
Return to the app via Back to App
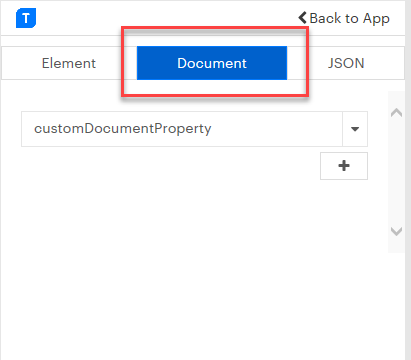(x=344, y=18)
